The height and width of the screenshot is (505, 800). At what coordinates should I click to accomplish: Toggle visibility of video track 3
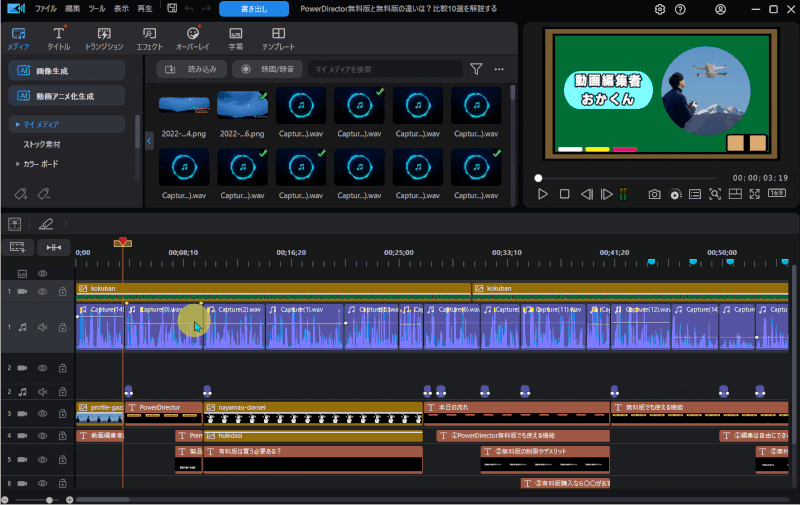(x=42, y=414)
